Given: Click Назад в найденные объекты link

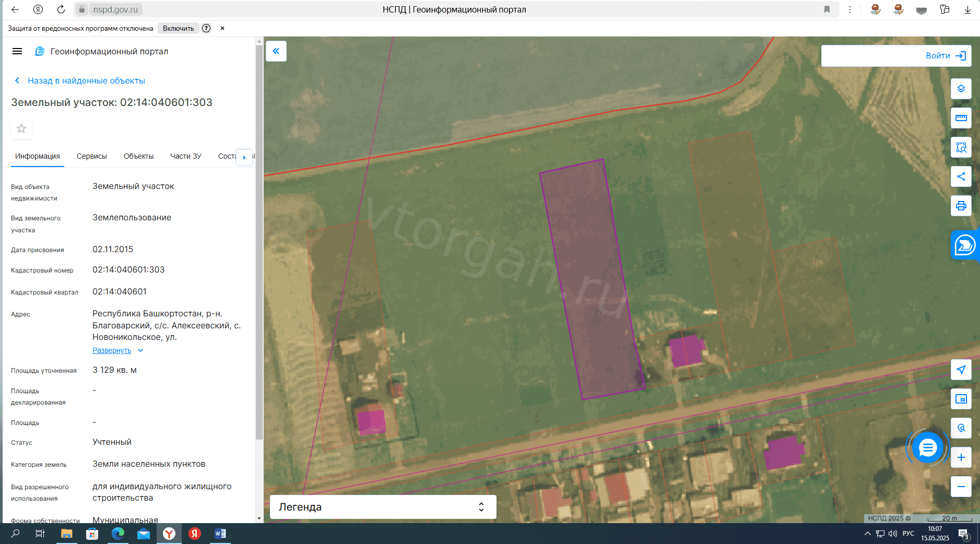Looking at the screenshot, I should coord(80,80).
